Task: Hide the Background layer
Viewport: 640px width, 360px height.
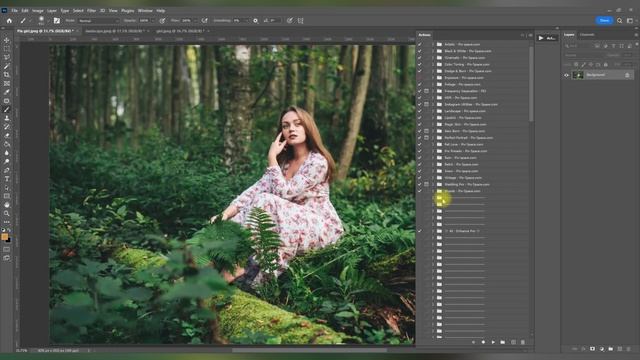Action: (567, 75)
